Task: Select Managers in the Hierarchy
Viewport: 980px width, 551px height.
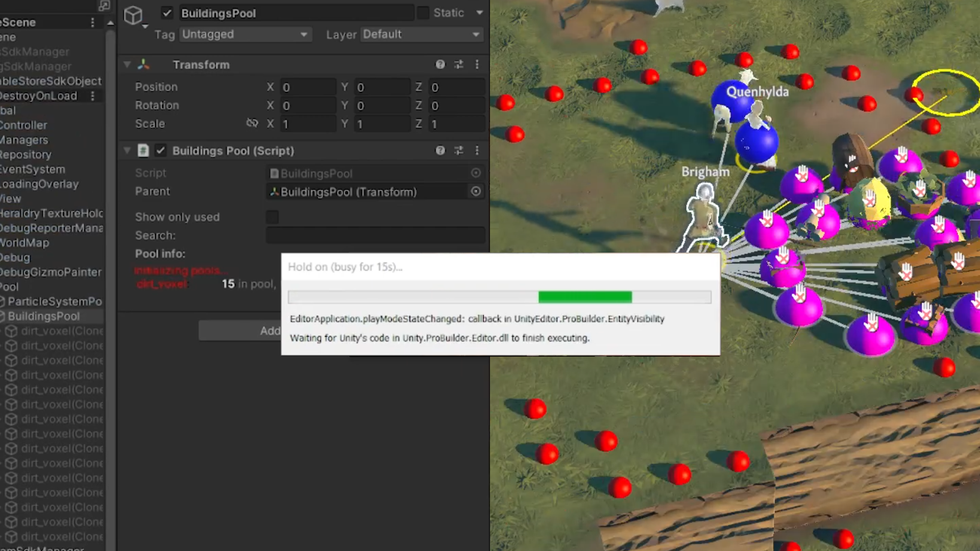Action: click(x=24, y=140)
